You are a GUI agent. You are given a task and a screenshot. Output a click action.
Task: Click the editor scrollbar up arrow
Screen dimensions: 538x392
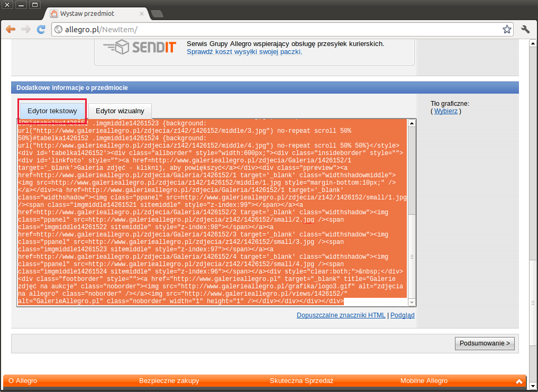[412, 123]
